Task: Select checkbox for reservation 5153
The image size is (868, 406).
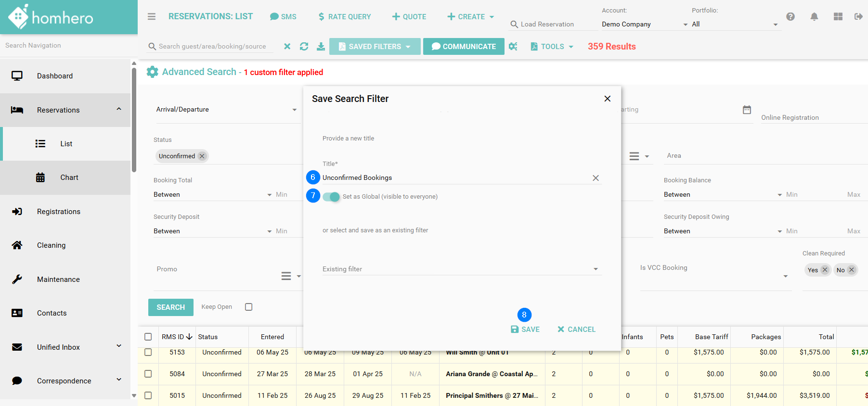Action: click(x=148, y=352)
